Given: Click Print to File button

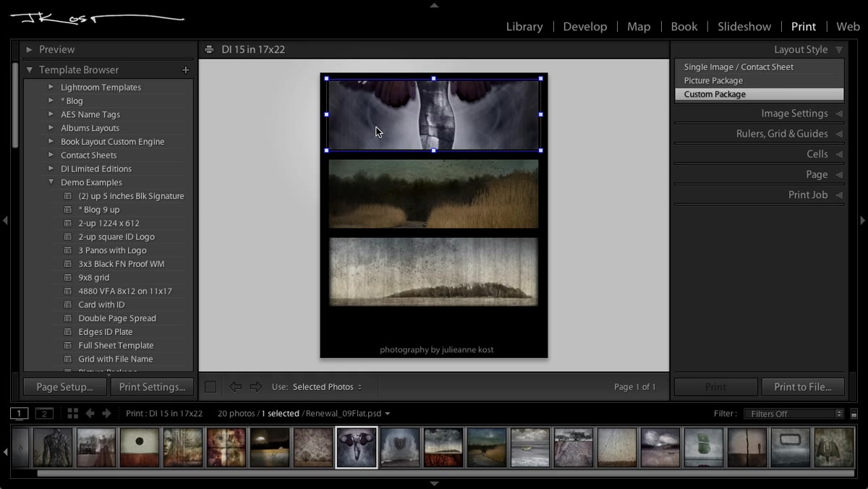Looking at the screenshot, I should [803, 387].
